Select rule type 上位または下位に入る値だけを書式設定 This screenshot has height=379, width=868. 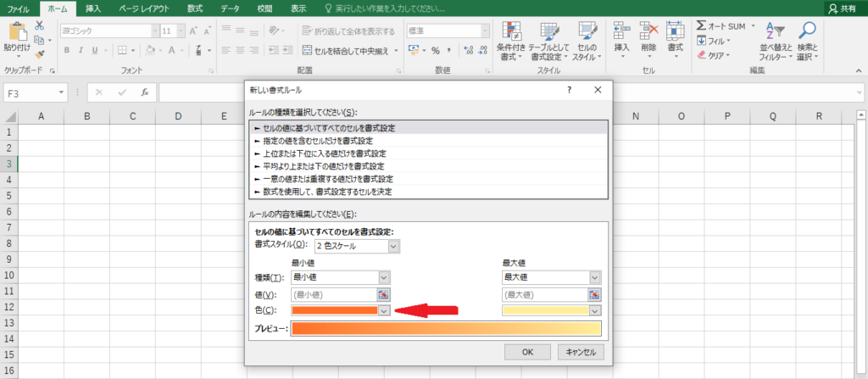(428, 153)
